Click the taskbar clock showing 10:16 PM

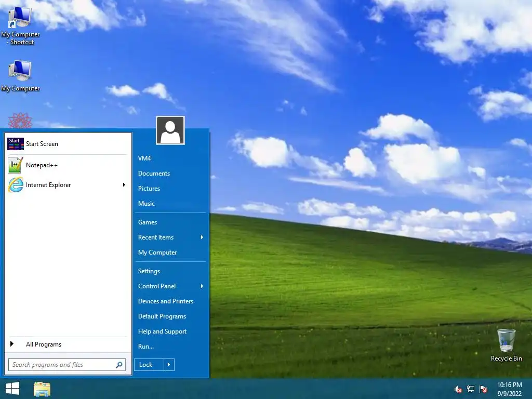point(509,389)
